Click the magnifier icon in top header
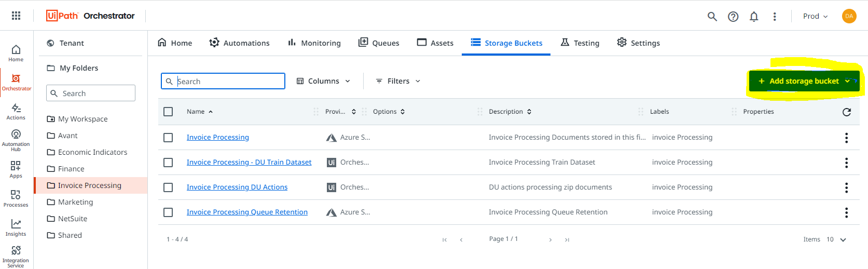This screenshot has width=868, height=269. (x=712, y=17)
